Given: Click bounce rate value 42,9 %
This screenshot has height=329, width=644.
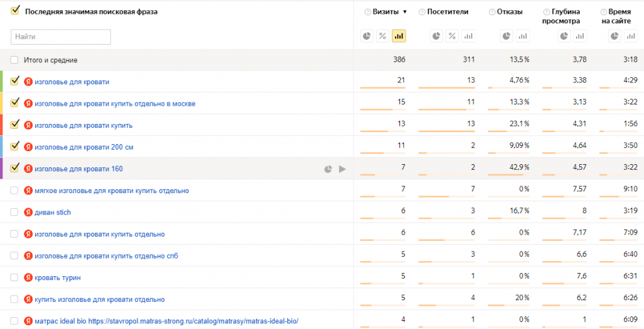Looking at the screenshot, I should pos(519,167).
